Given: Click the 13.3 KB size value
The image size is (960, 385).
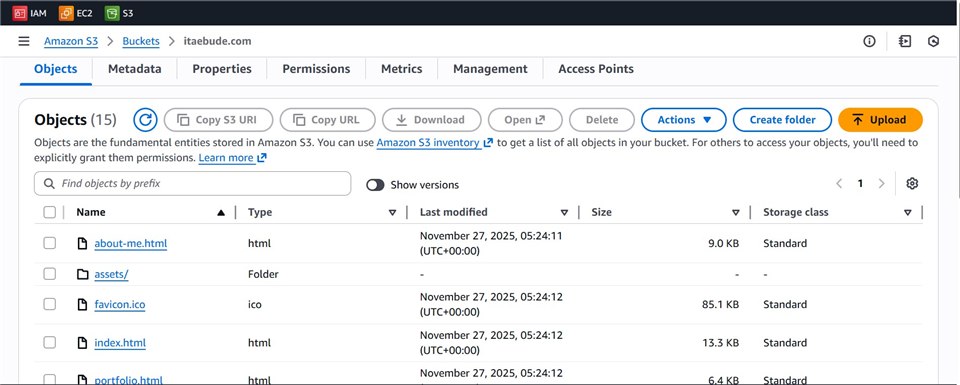Looking at the screenshot, I should click(721, 343).
